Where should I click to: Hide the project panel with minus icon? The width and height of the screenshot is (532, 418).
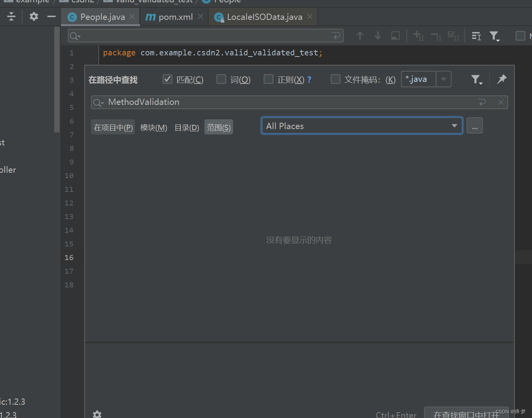pos(51,16)
